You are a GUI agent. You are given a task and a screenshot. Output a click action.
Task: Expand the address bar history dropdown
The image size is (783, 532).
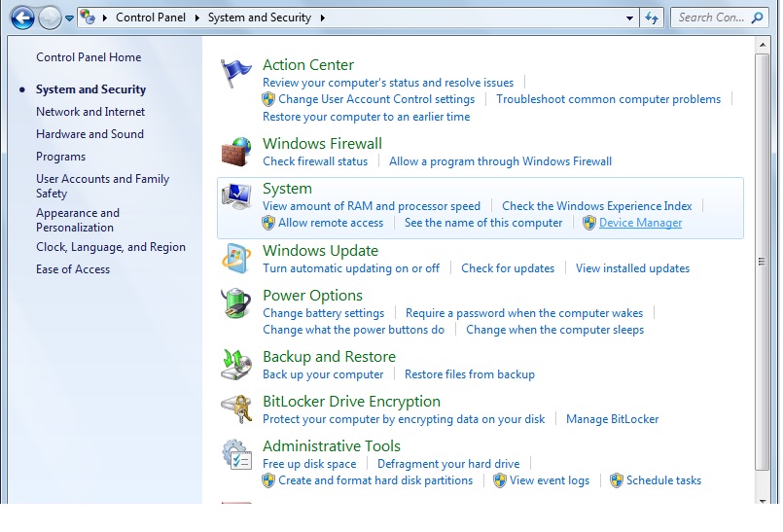629,18
